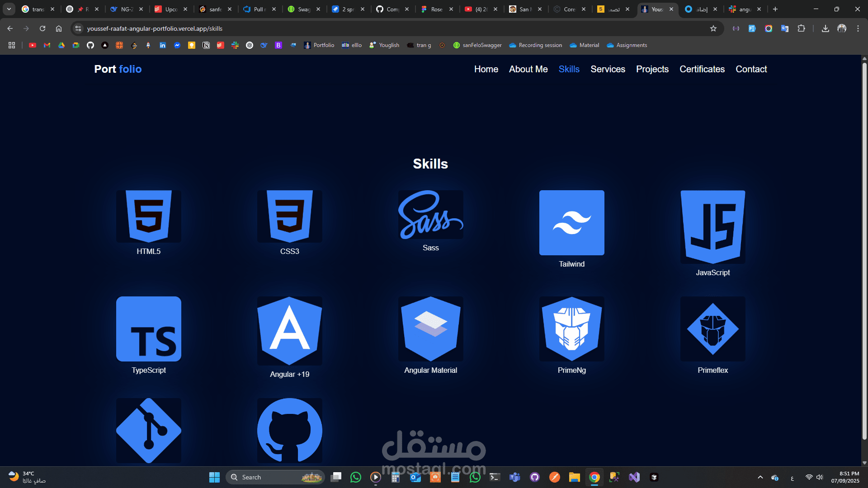
Task: Show hidden system tray icons chevron
Action: (760, 477)
